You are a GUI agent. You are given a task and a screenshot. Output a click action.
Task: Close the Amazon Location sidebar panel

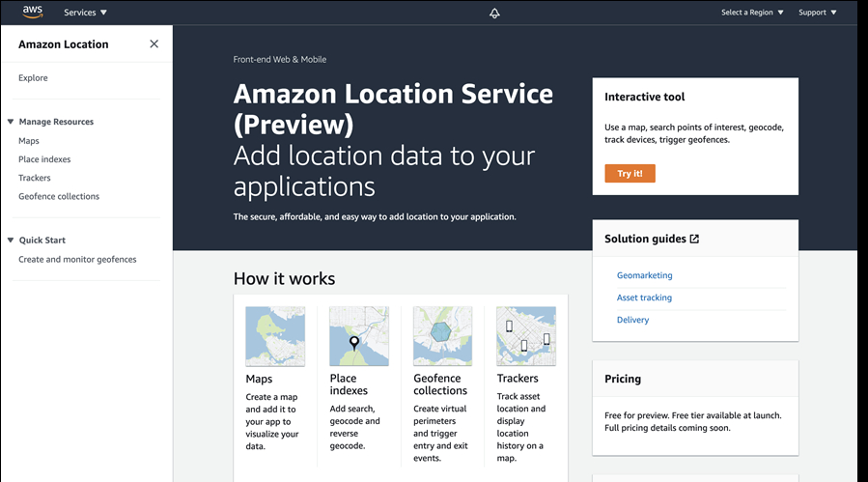pos(154,43)
